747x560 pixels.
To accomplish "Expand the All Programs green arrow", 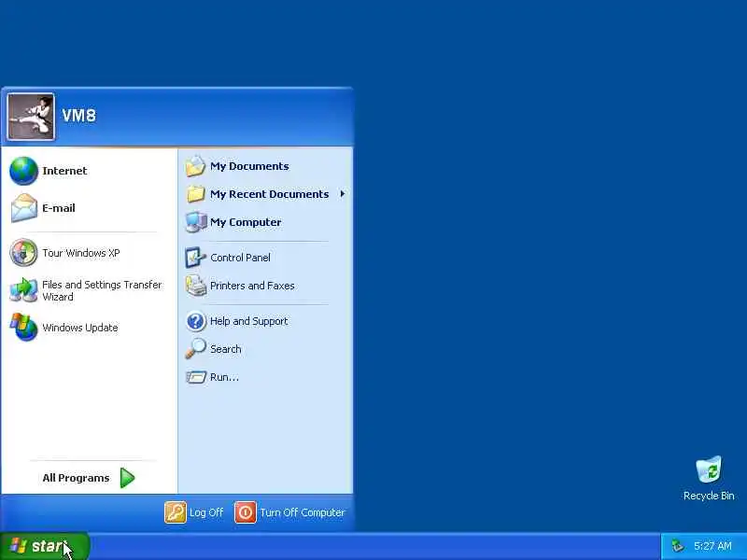I will coord(127,478).
